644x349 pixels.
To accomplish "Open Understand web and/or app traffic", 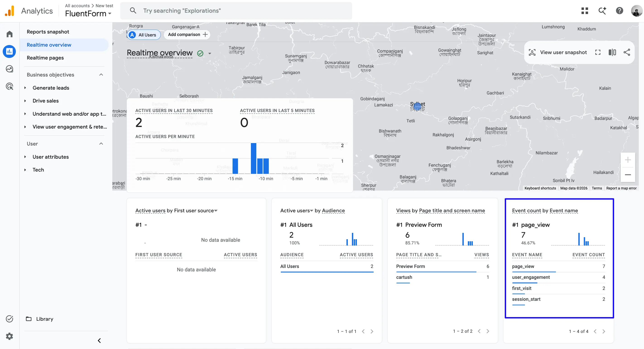I will 70,114.
